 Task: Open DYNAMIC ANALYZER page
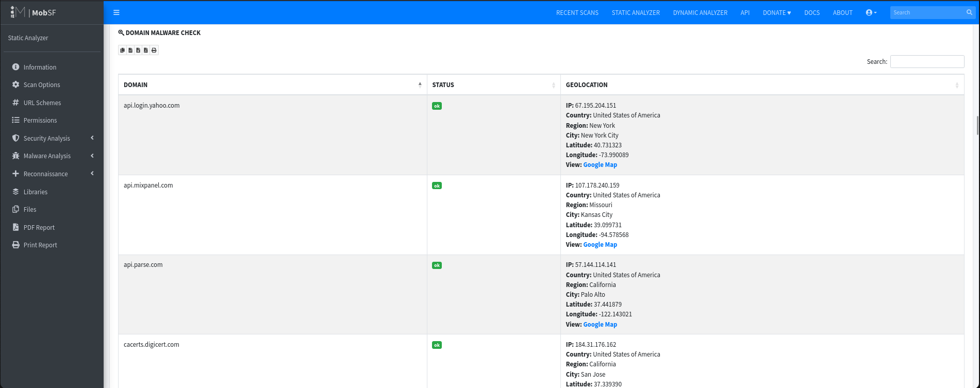[x=700, y=12]
